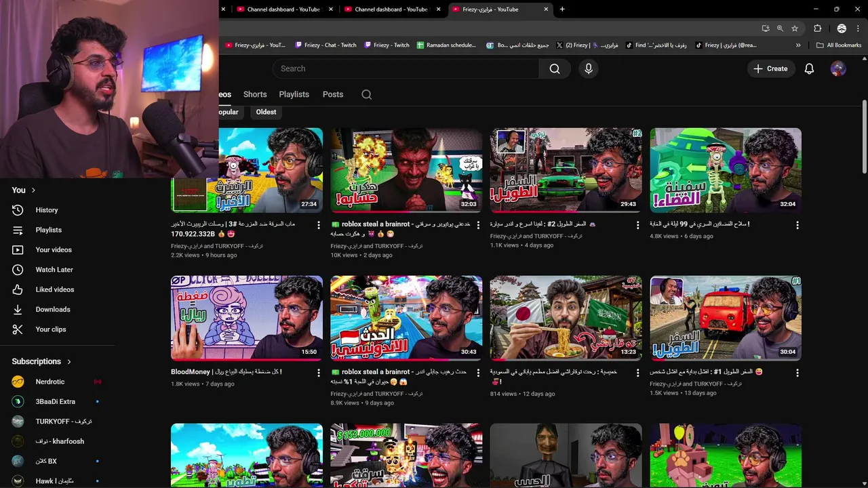
Task: Select the Oldest sort chip
Action: click(266, 112)
